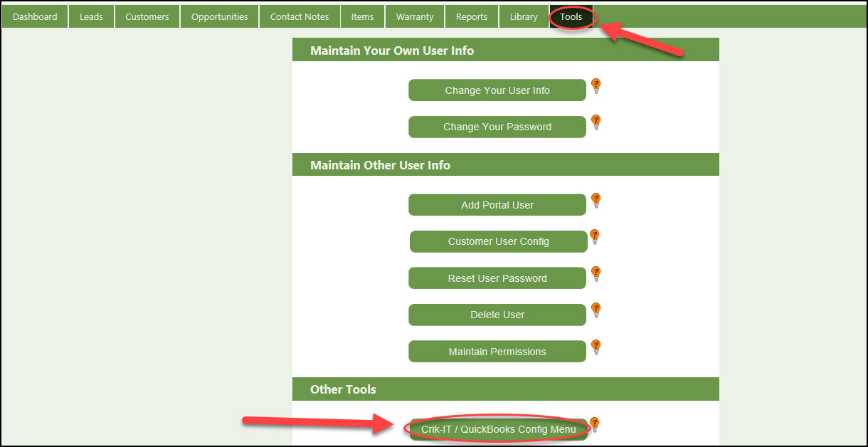Screen dimensions: 868x447
Task: Go to the Customers tab
Action: pos(147,17)
